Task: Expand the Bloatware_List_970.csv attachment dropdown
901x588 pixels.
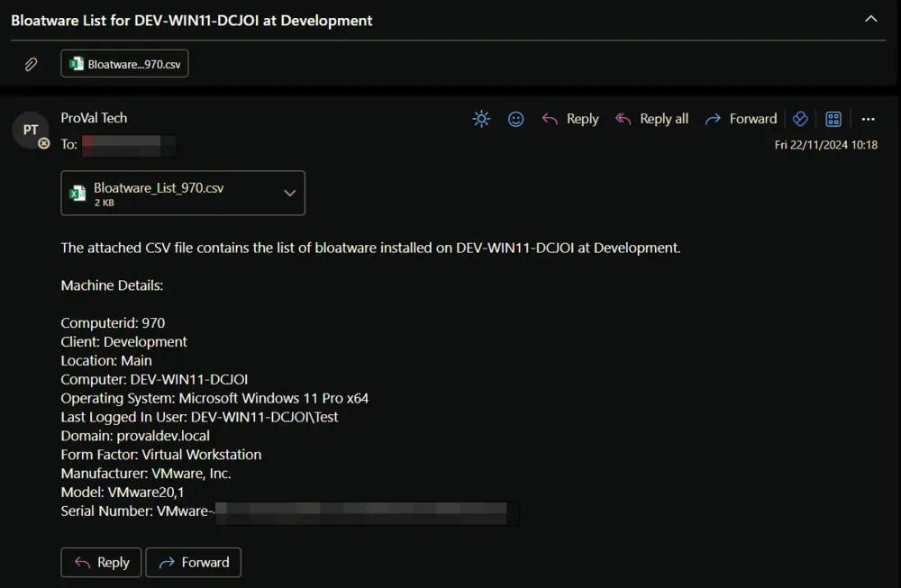Action: tap(290, 193)
